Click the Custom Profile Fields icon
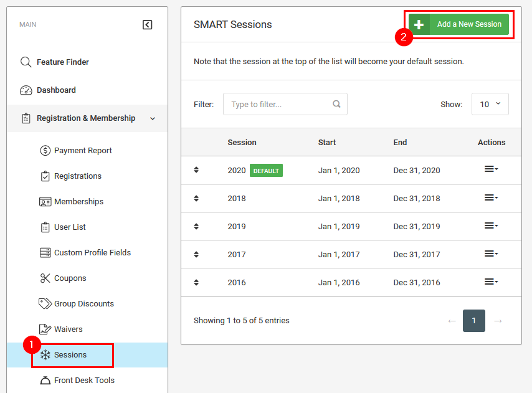Image resolution: width=532 pixels, height=393 pixels. point(45,253)
